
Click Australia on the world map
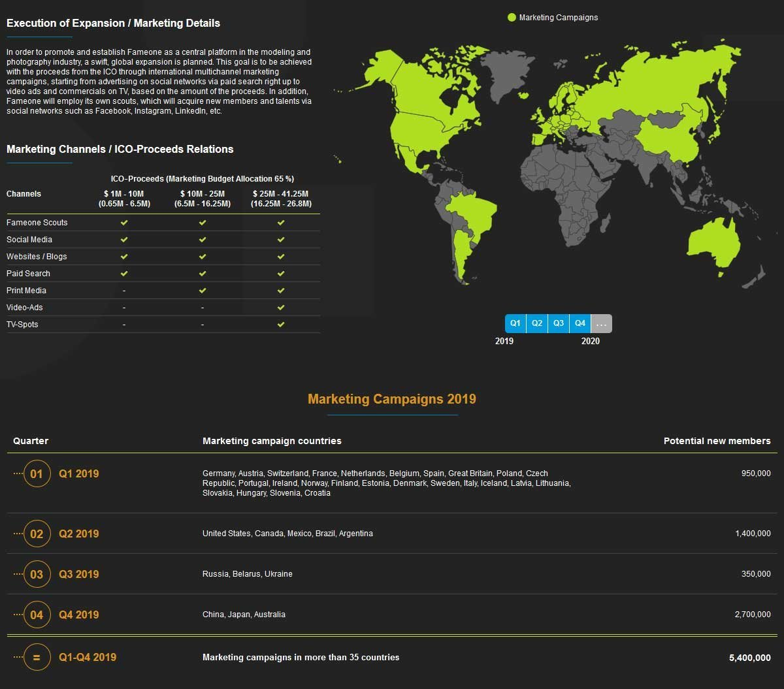click(713, 242)
